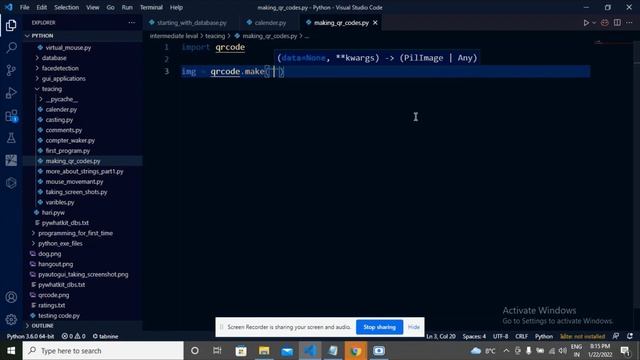Viewport: 640px width, 360px height.
Task: Split the editor to the right
Action: tap(617, 23)
